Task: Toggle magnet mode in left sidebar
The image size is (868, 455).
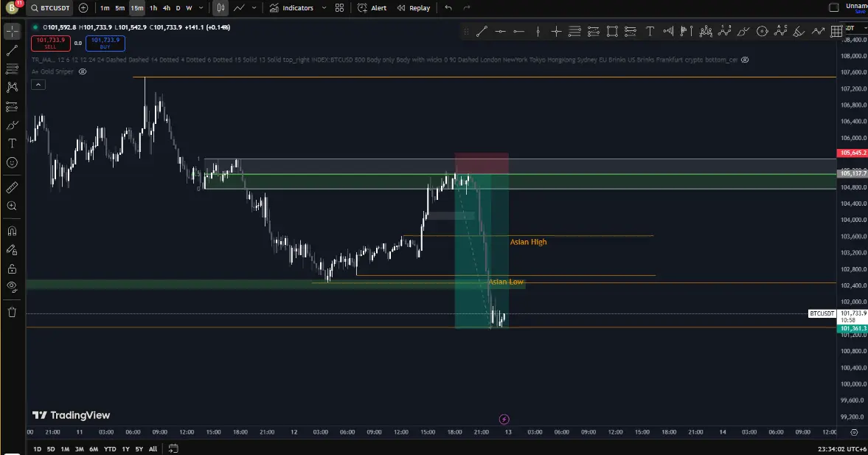Action: (x=13, y=231)
